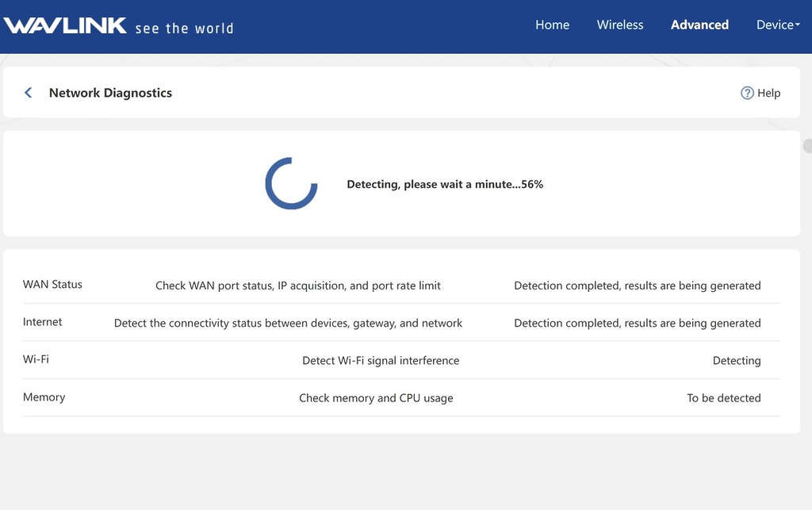Click the Detect Wi-Fi signal interference description
This screenshot has width=812, height=510.
coord(381,361)
